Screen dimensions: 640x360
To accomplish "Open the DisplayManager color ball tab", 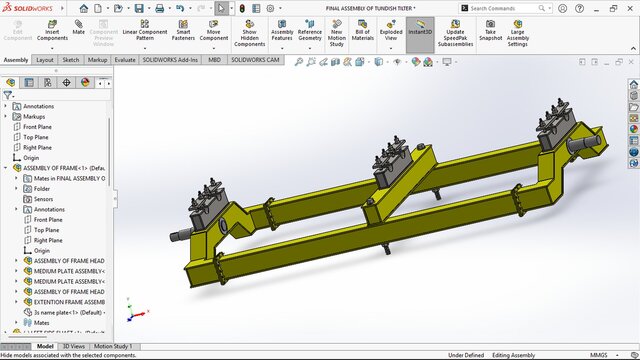I will click(x=85, y=83).
